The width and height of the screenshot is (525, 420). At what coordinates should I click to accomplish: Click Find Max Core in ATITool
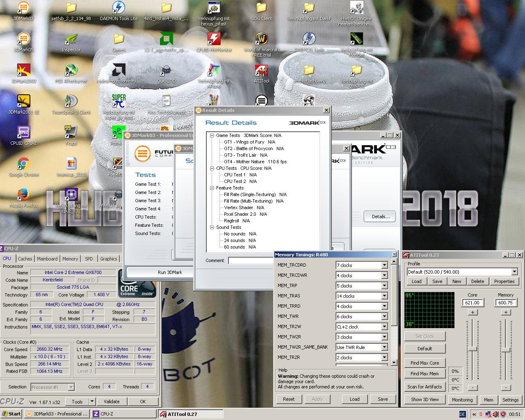click(x=425, y=363)
